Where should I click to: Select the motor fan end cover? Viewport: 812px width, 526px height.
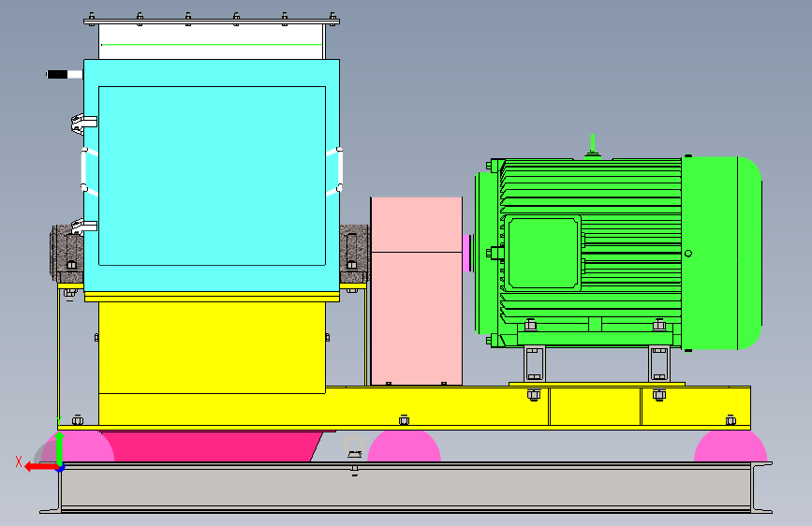722,253
